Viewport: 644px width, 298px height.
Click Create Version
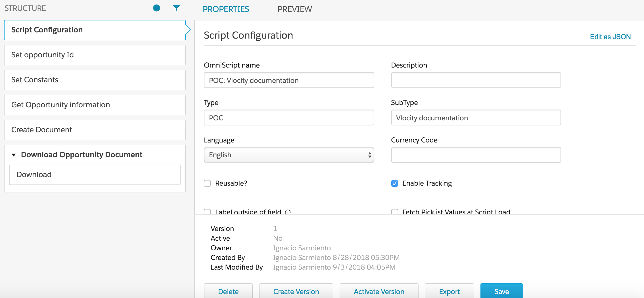296,291
